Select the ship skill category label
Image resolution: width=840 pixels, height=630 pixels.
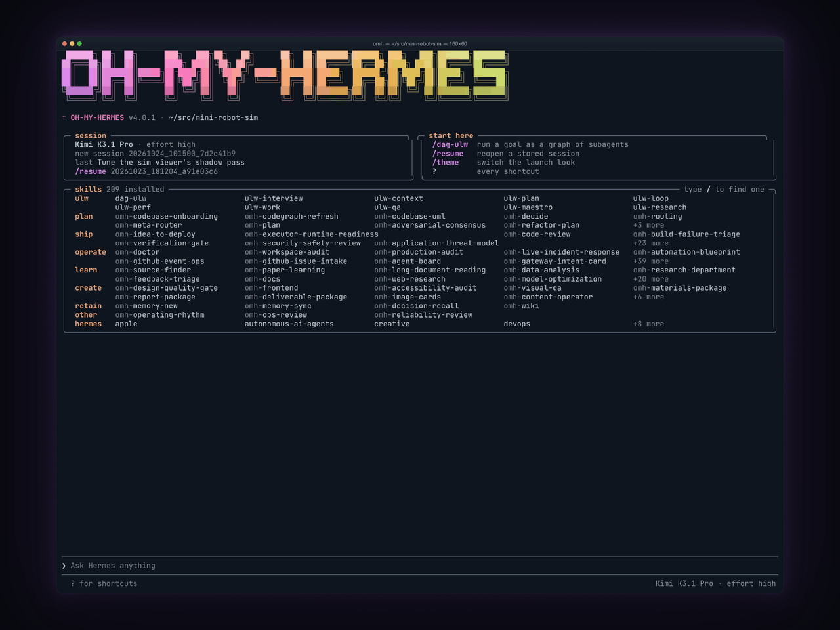[x=84, y=234]
